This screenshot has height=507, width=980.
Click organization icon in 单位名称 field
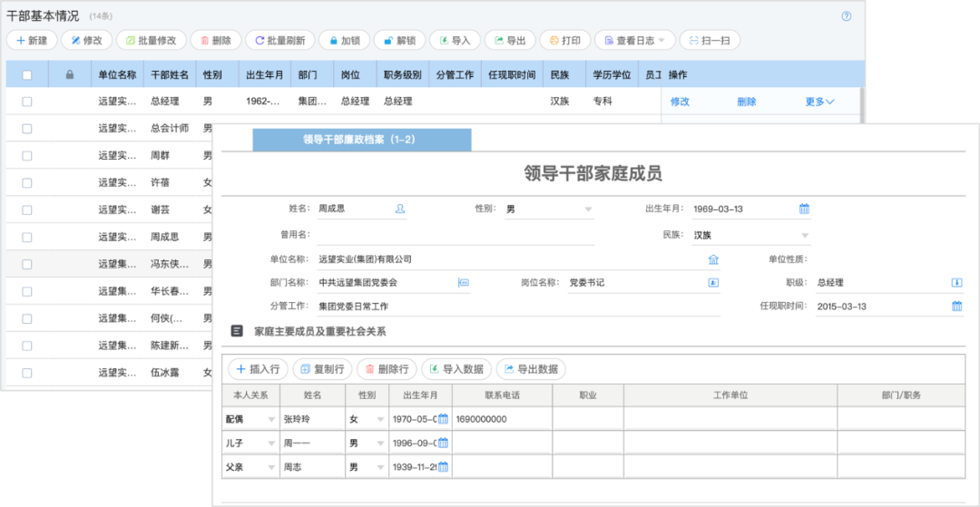[x=713, y=259]
